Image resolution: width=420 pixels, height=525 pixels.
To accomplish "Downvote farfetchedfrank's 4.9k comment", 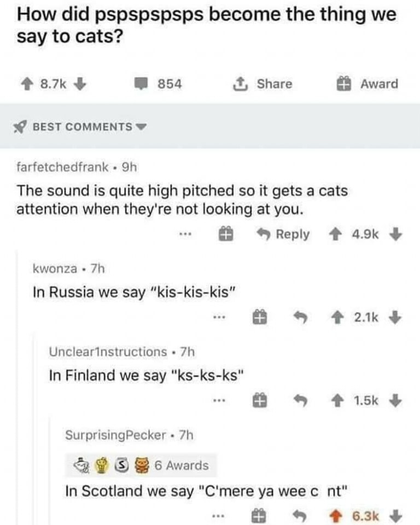I will click(x=395, y=234).
